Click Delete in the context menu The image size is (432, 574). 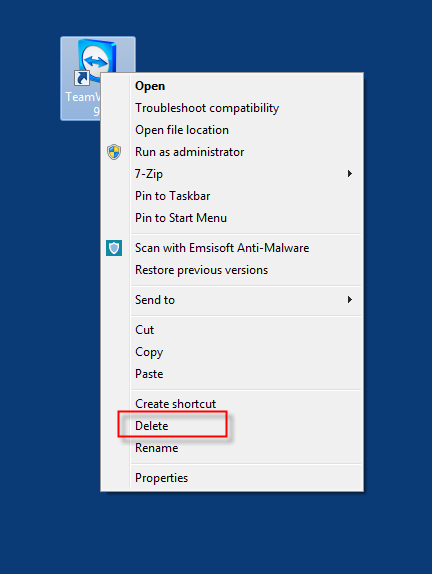pyautogui.click(x=152, y=426)
